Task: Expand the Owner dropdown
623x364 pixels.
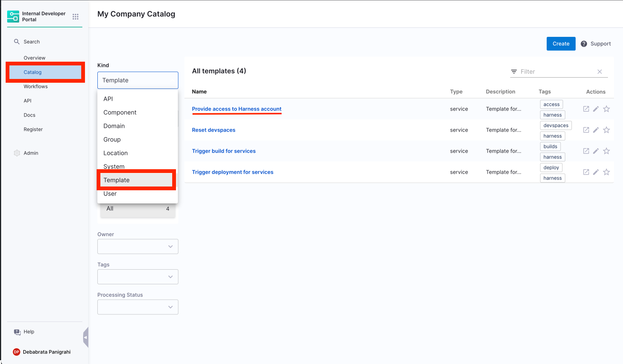Action: pyautogui.click(x=138, y=247)
